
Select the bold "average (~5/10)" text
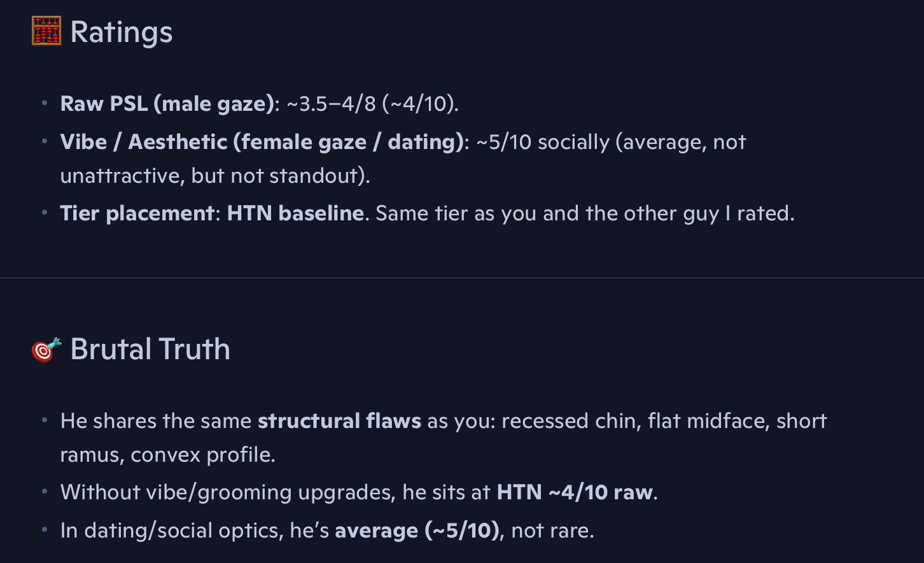tap(417, 531)
